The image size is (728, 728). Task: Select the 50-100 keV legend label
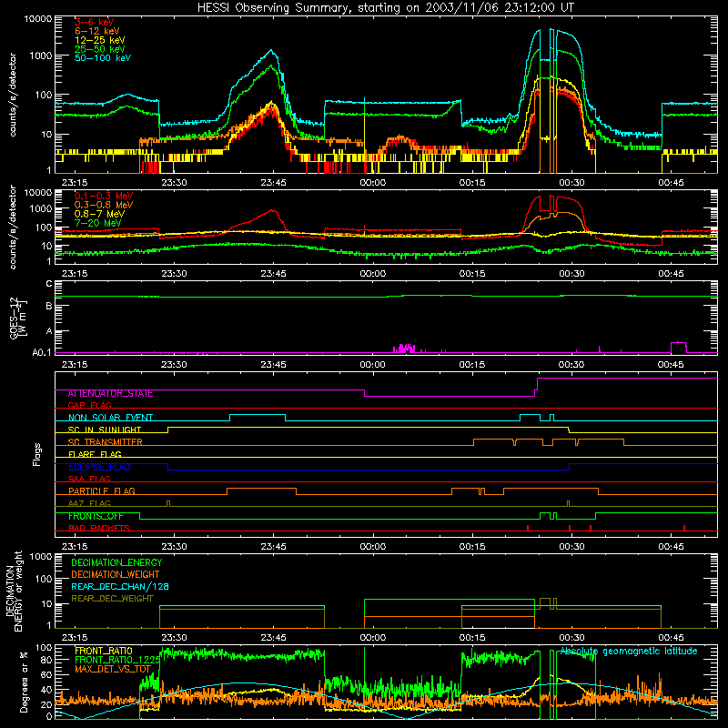point(102,58)
